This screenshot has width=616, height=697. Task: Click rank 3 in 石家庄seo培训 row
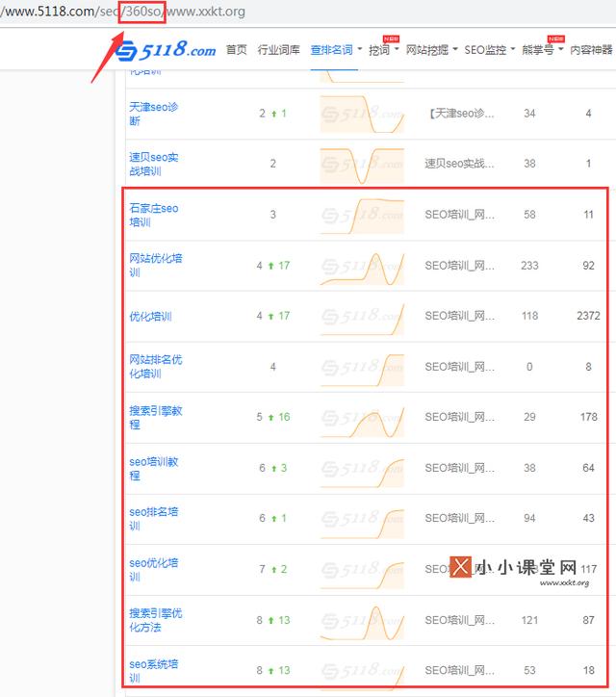point(273,215)
